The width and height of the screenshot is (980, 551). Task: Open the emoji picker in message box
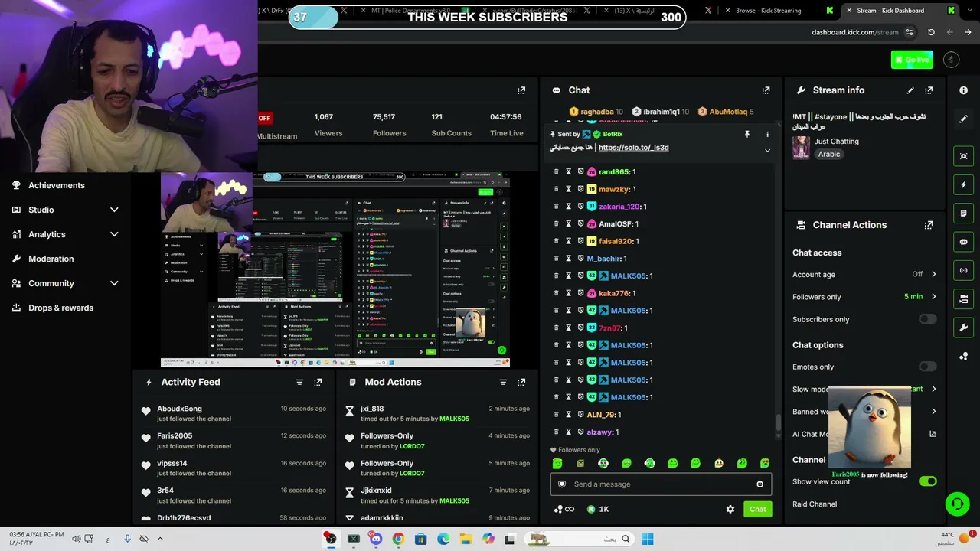(x=759, y=484)
